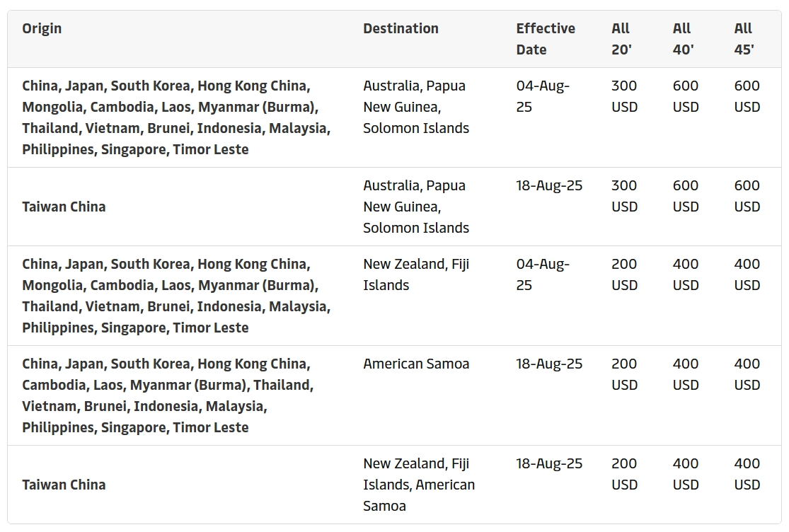This screenshot has width=789, height=532.
Task: Click first row 04-Aug-25 effective date
Action: (x=543, y=96)
